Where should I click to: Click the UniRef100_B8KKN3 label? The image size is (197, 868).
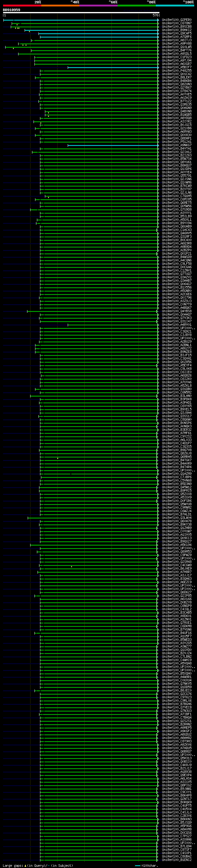coord(177,819)
